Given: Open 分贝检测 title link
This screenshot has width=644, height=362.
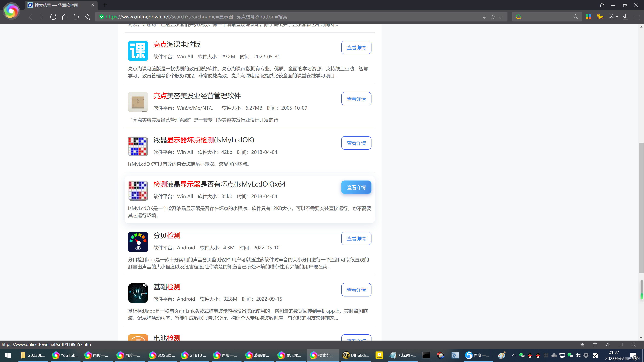Looking at the screenshot, I should [167, 235].
